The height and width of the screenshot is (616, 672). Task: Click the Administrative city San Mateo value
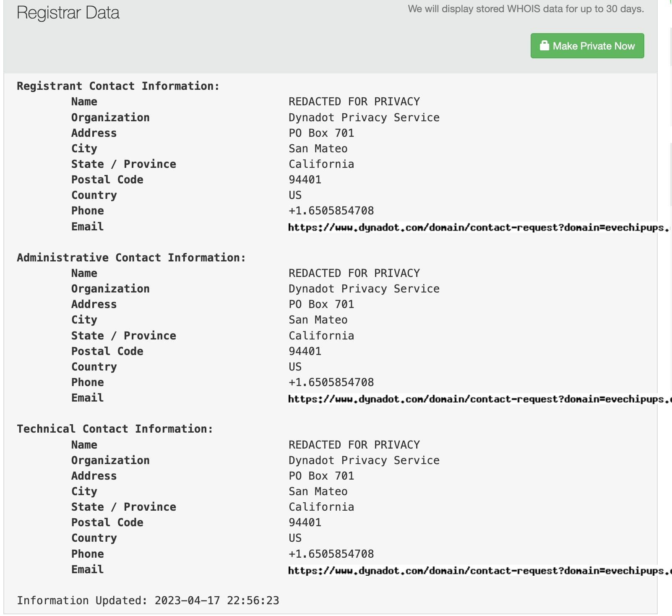click(318, 320)
